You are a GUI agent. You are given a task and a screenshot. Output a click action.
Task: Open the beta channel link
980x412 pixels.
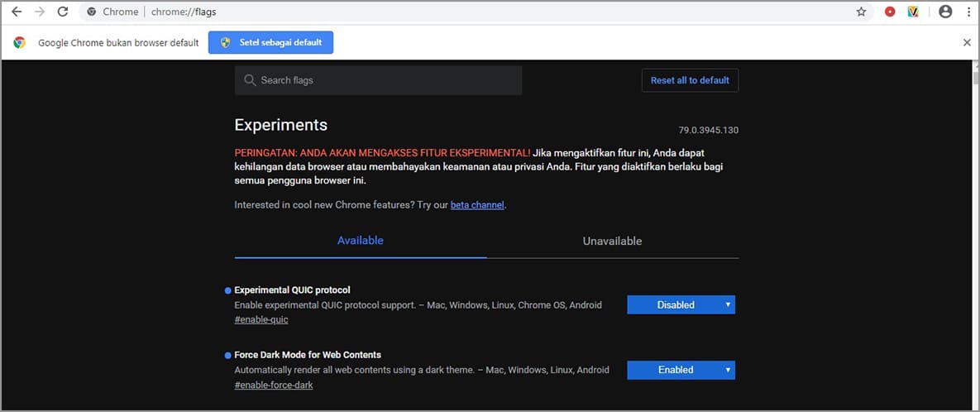(477, 205)
